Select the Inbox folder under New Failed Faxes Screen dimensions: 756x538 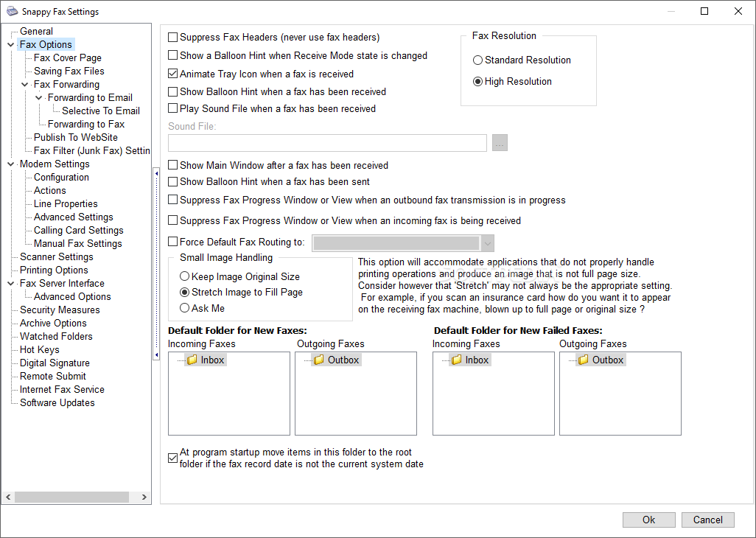[x=470, y=360]
